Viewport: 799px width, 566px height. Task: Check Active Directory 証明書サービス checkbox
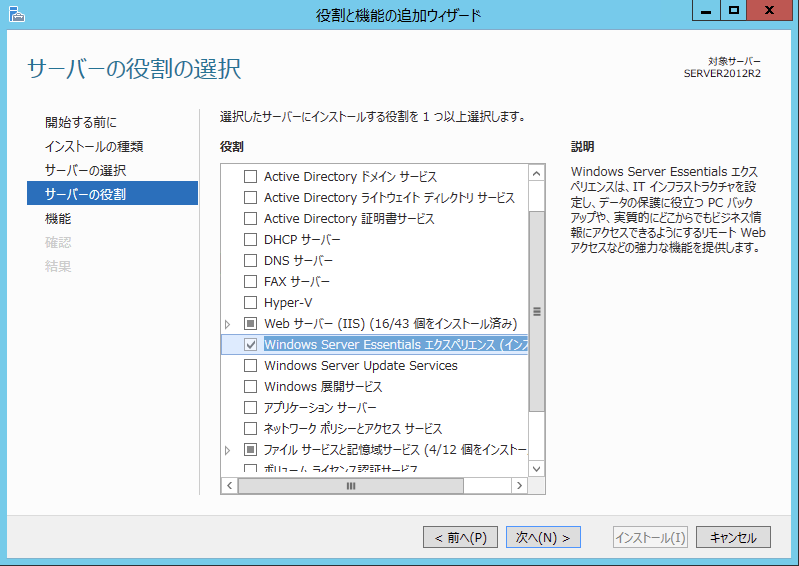tap(250, 219)
